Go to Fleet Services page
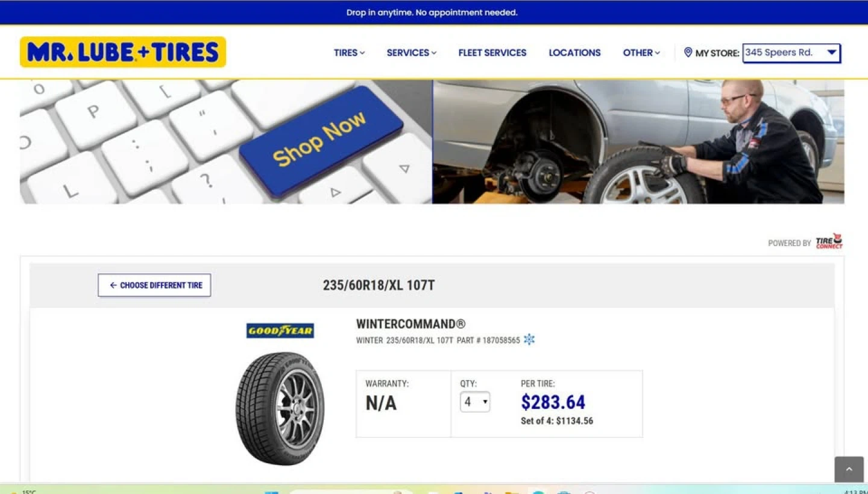The image size is (868, 494). (492, 52)
